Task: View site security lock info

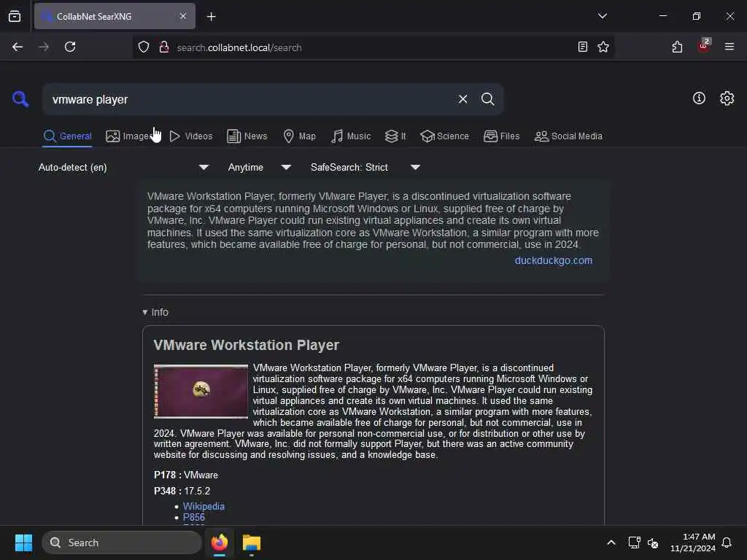Action: [x=164, y=47]
